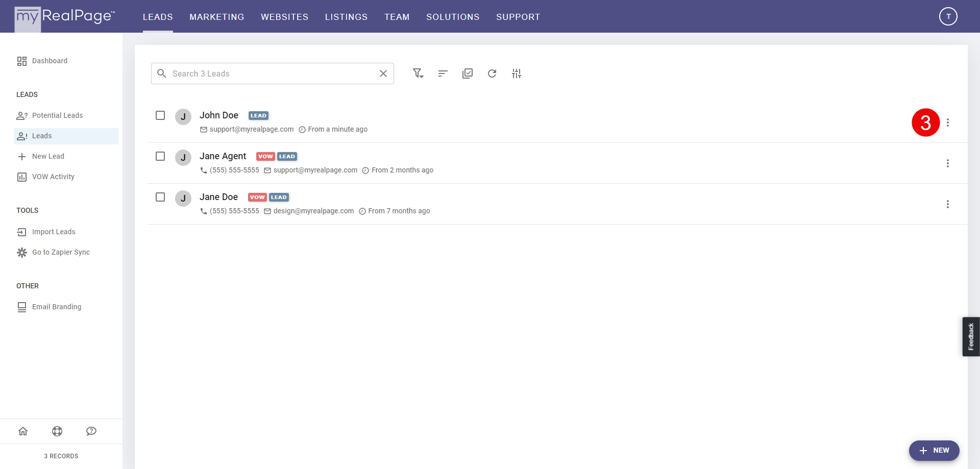Open the SUPPORT top menu
This screenshot has width=980, height=469.
518,17
